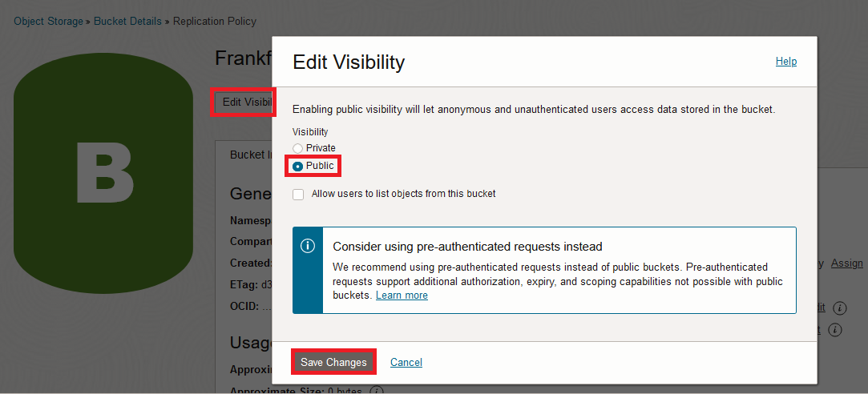The height and width of the screenshot is (394, 868).
Task: Click the partially hidden Edit link beside Assign row
Action: 821,308
